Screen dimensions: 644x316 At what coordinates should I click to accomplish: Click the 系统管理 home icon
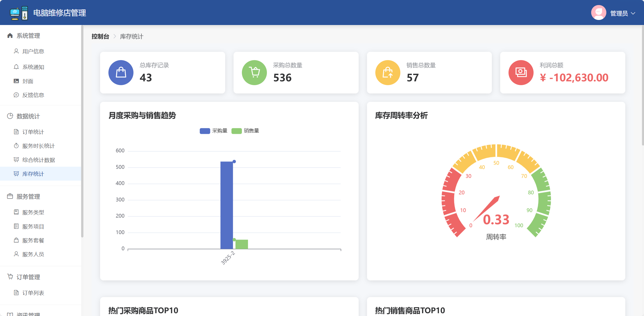[10, 36]
